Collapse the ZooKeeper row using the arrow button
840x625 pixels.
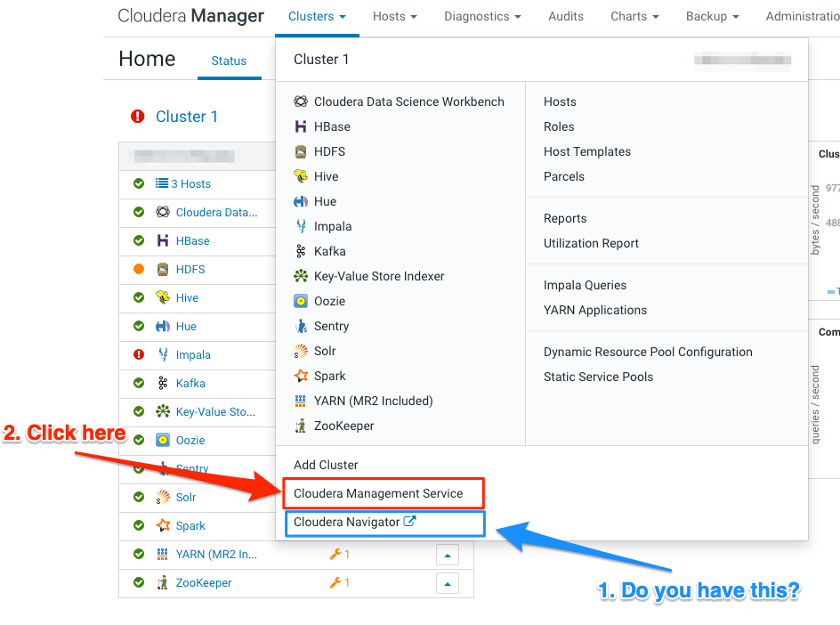click(x=447, y=582)
